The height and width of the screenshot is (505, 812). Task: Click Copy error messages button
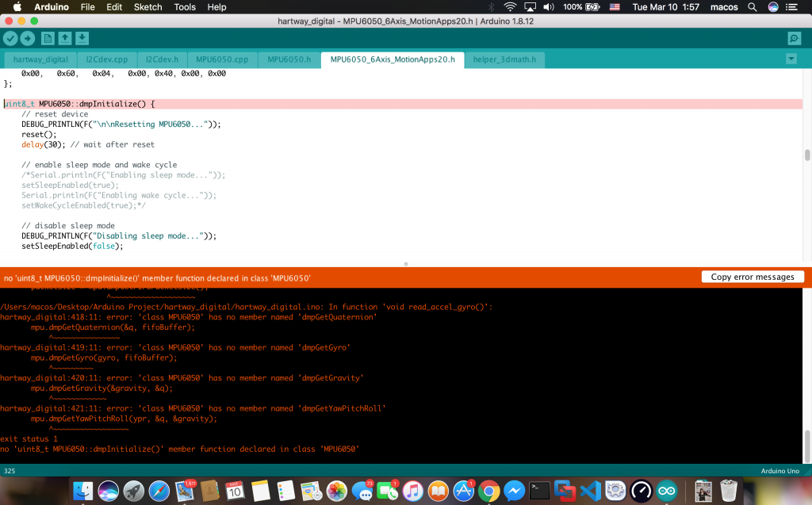pos(753,277)
